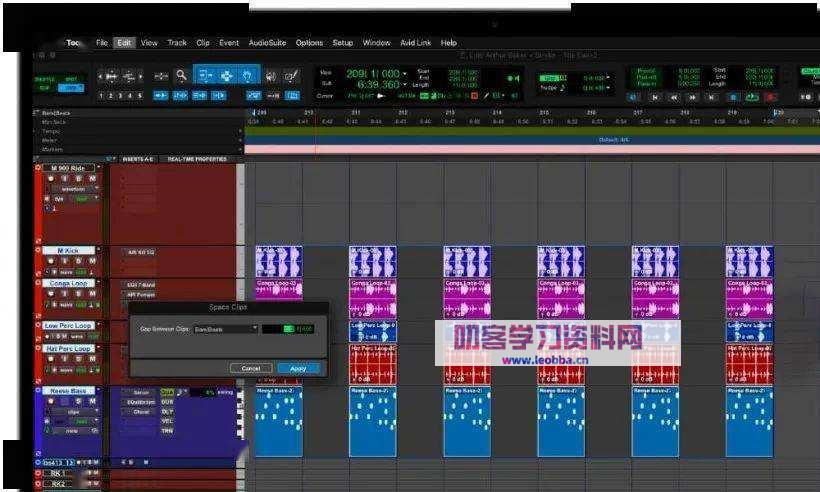The image size is (820, 492).
Task: Record-enable the M 900 Ride track
Action: click(x=51, y=178)
